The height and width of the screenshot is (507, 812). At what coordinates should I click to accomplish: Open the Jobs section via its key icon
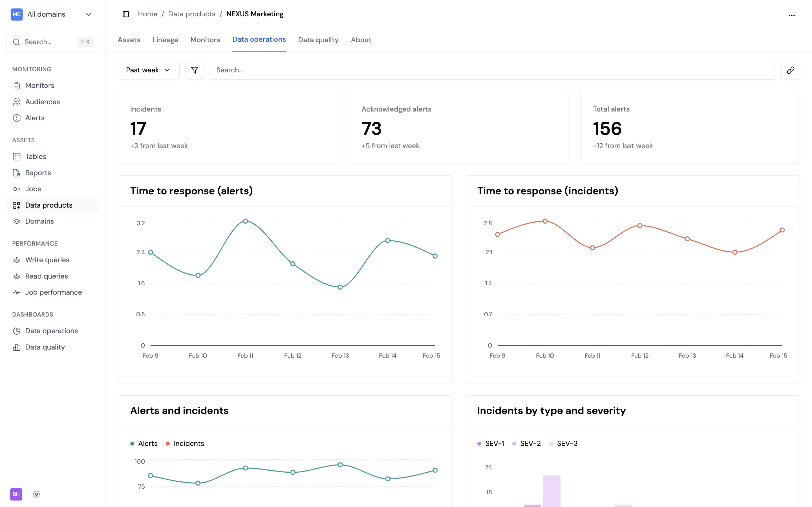[x=17, y=189]
